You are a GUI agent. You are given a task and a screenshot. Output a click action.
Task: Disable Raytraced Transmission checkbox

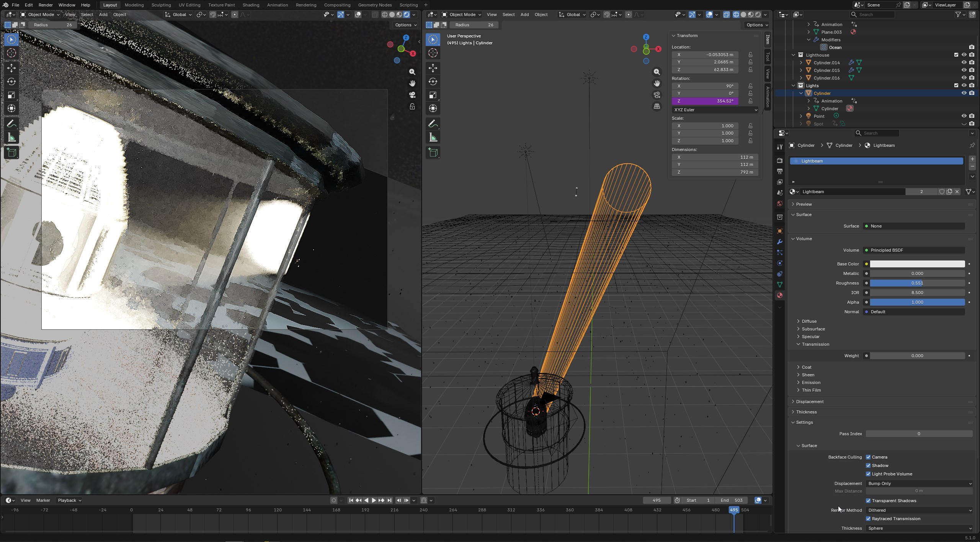tap(868, 519)
